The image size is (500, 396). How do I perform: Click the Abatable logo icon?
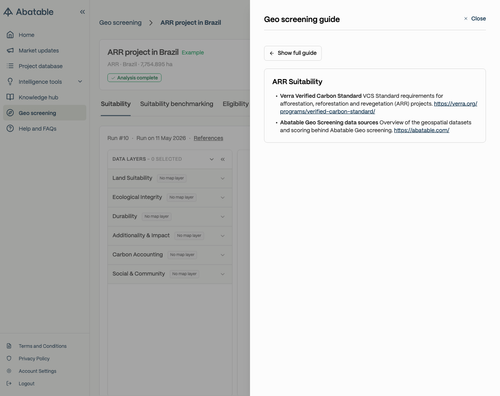(x=8, y=12)
